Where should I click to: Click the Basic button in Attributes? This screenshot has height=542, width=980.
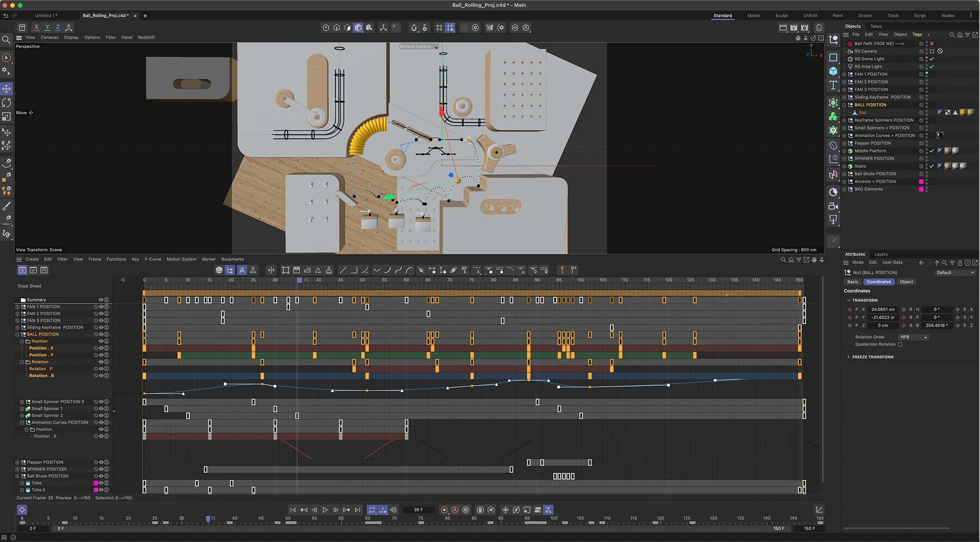(852, 282)
